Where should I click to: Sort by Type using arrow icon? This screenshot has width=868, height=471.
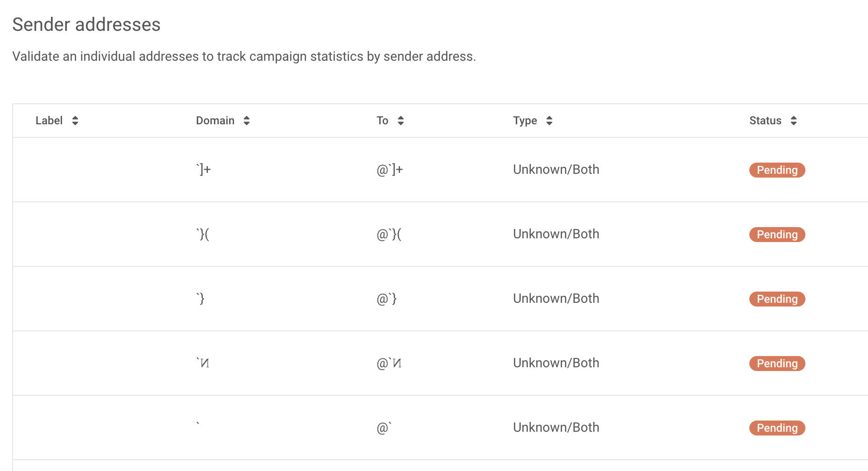pos(549,121)
